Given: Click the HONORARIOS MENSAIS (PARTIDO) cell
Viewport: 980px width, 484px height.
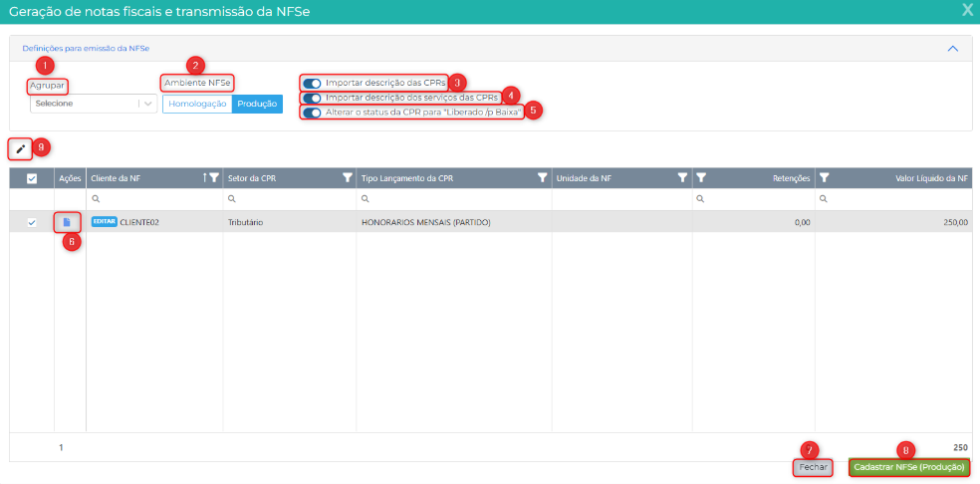Looking at the screenshot, I should click(454, 222).
